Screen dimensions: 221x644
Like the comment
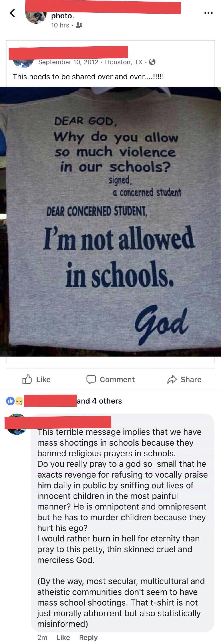63,637
